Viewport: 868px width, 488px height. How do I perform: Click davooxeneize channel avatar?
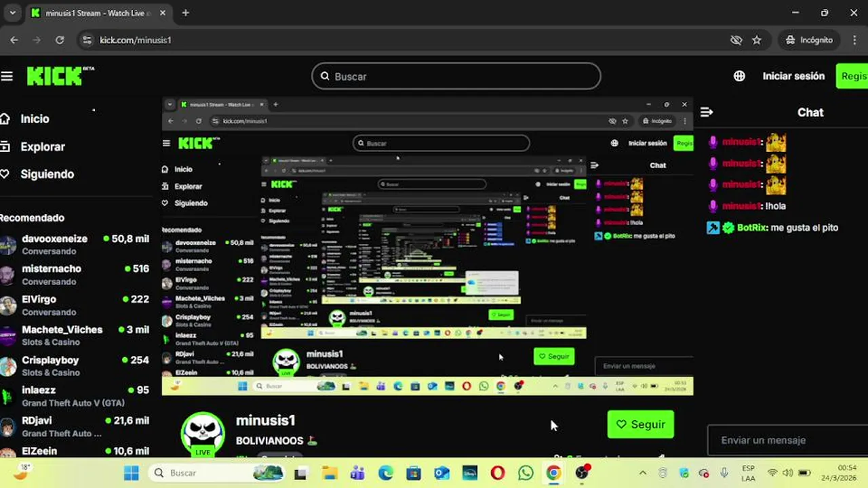coord(7,245)
